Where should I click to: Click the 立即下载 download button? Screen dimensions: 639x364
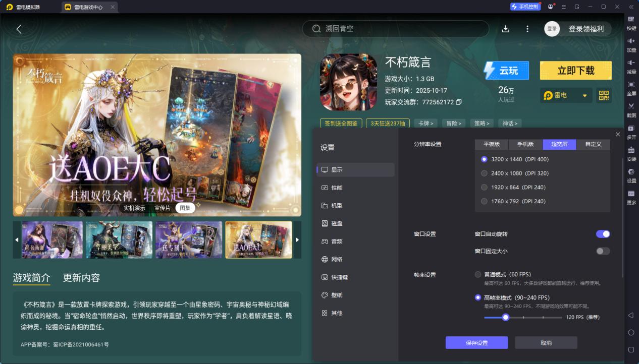coord(575,70)
